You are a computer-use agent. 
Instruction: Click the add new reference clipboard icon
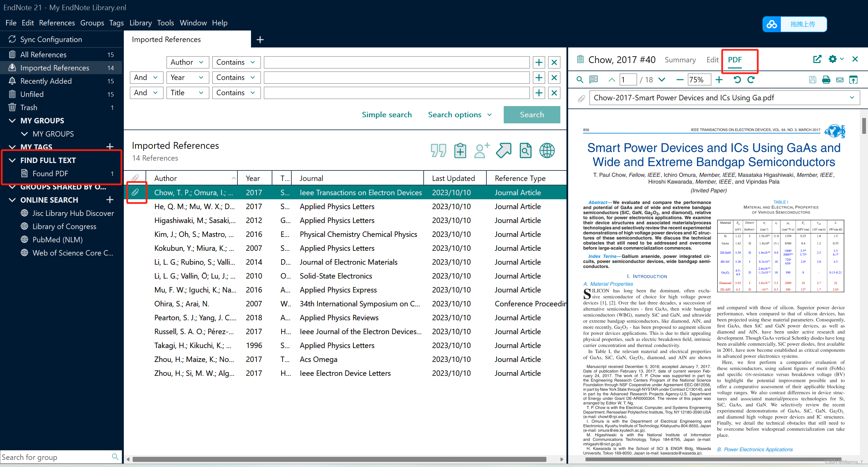460,150
